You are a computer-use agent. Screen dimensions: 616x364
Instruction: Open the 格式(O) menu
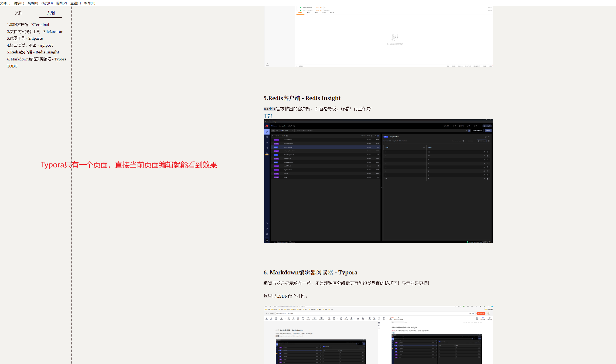coord(47,3)
